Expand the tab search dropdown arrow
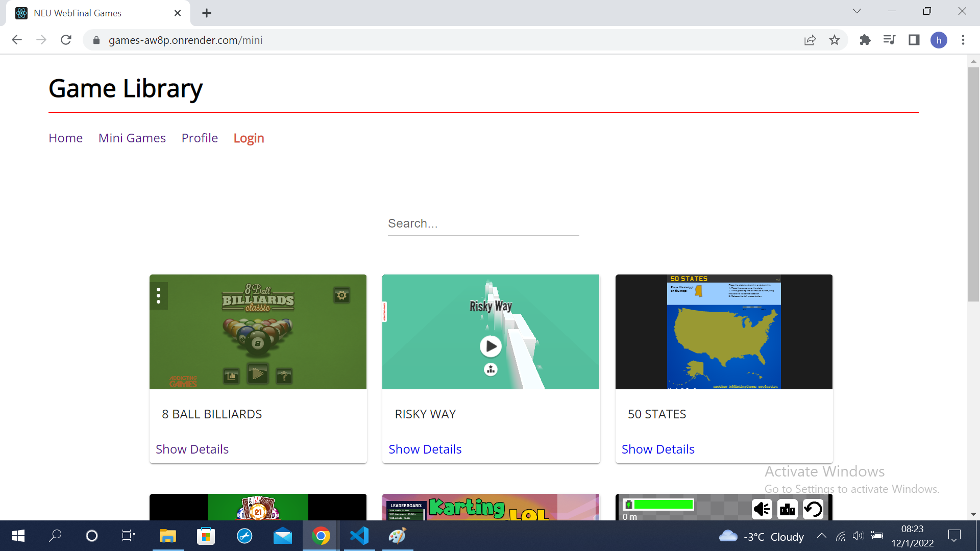The width and height of the screenshot is (980, 551). [x=857, y=11]
